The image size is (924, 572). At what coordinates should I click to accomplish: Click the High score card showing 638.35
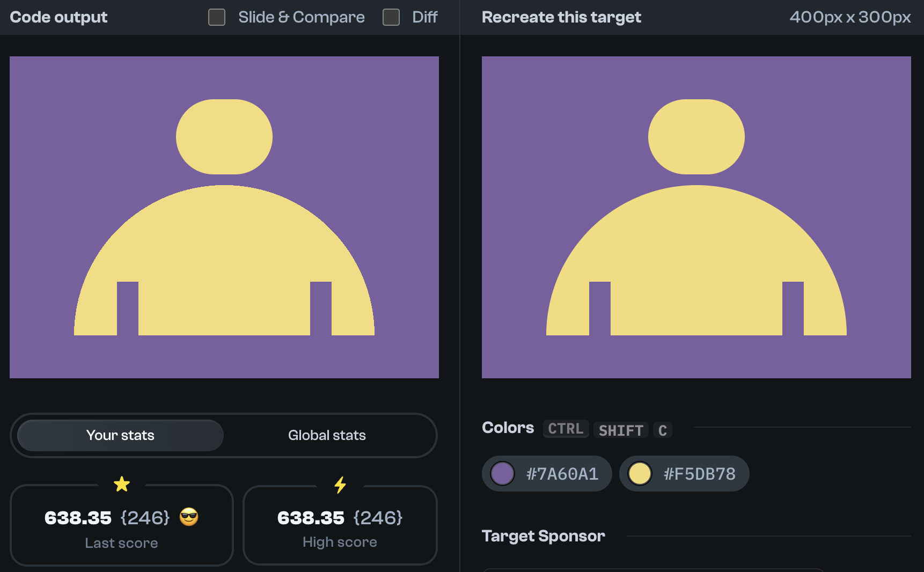340,526
